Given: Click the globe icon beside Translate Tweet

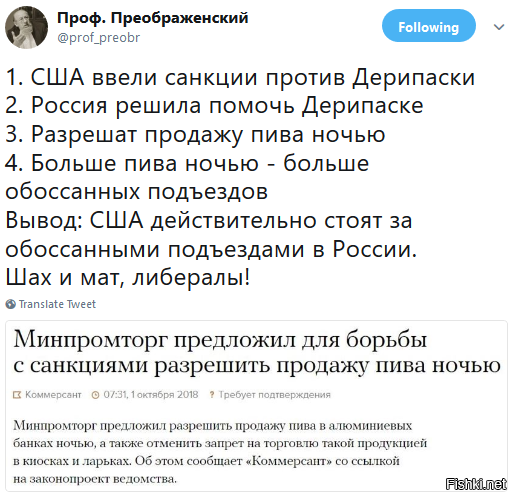Looking at the screenshot, I should (10, 304).
